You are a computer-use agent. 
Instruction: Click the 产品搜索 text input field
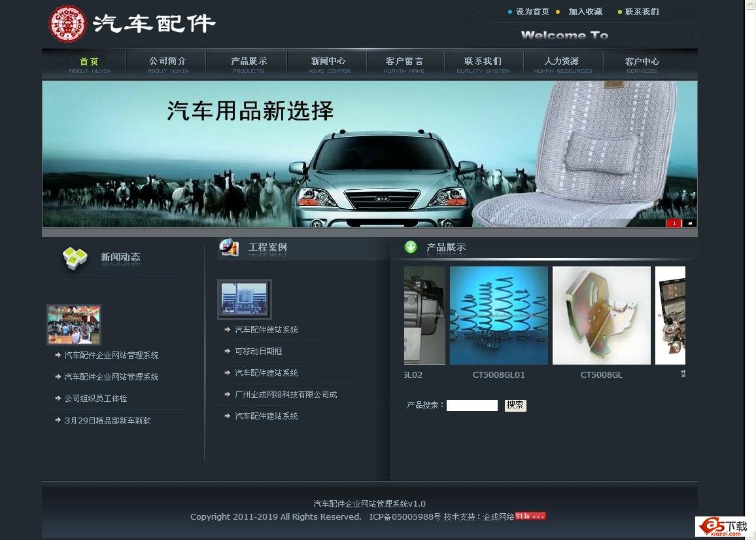472,405
